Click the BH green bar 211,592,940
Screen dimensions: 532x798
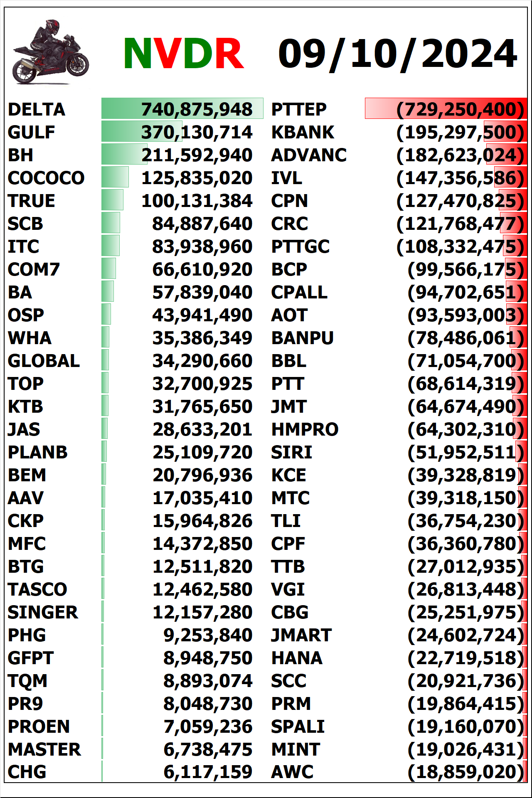[124, 154]
